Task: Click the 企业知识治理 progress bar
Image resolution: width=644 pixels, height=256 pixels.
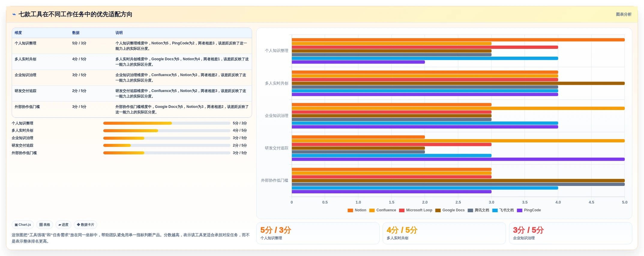Action: (167, 138)
